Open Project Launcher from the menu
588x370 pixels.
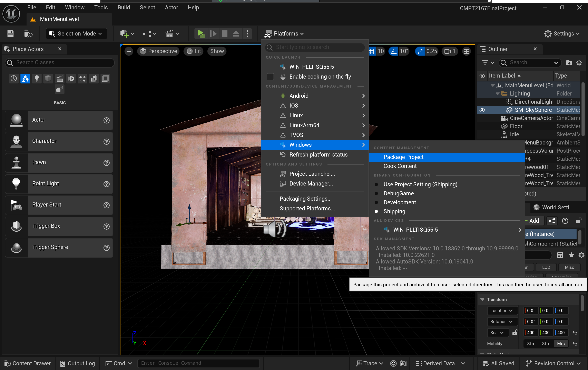[315, 174]
